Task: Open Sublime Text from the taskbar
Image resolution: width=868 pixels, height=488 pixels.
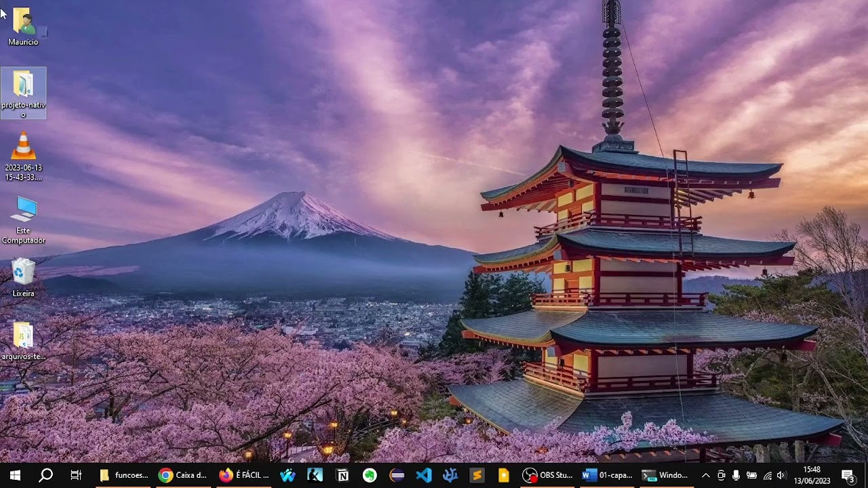Action: click(x=477, y=475)
